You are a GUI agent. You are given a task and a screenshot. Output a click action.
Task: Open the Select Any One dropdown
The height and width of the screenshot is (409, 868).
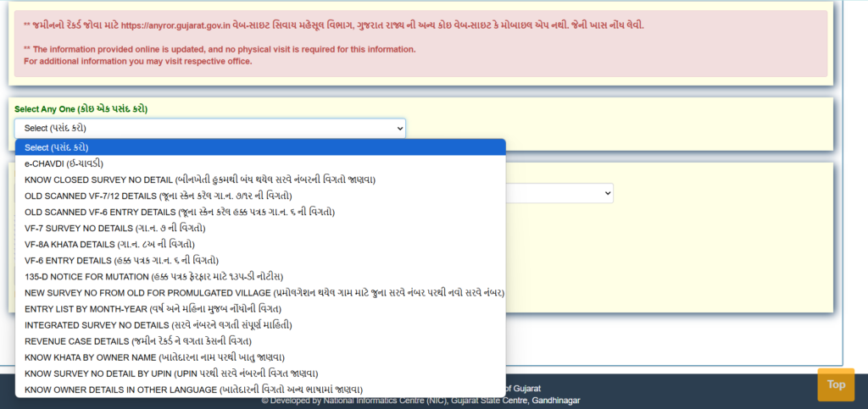pyautogui.click(x=210, y=128)
